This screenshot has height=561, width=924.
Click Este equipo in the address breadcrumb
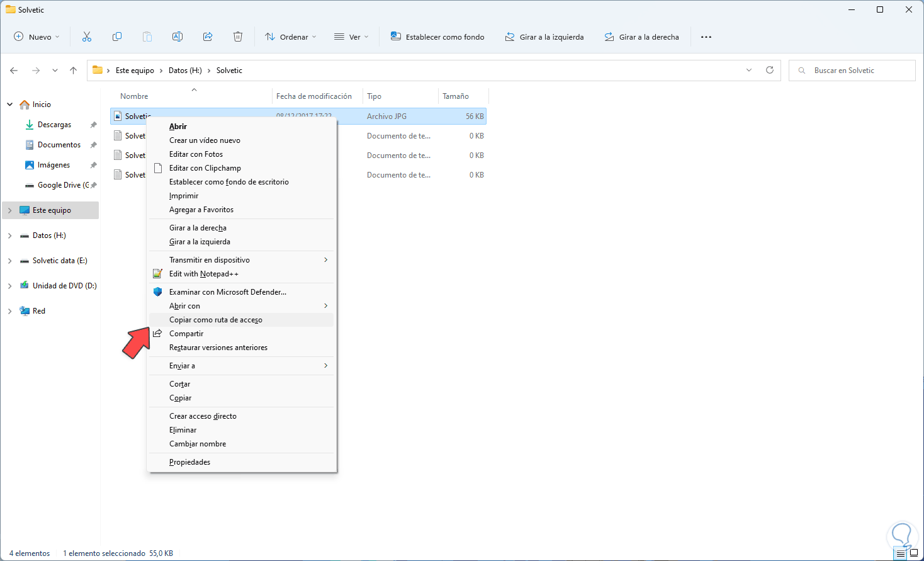point(135,71)
